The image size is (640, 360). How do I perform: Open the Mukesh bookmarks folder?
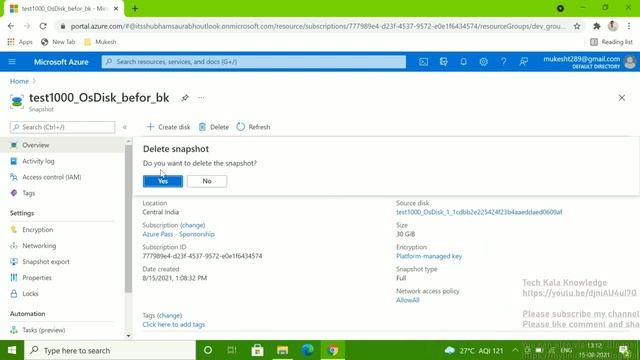[100, 42]
